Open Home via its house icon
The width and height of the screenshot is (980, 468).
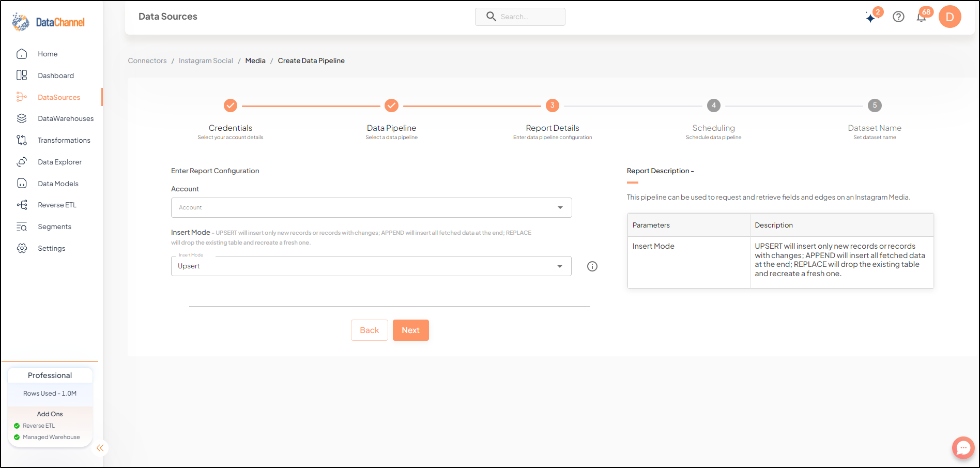pos(22,54)
